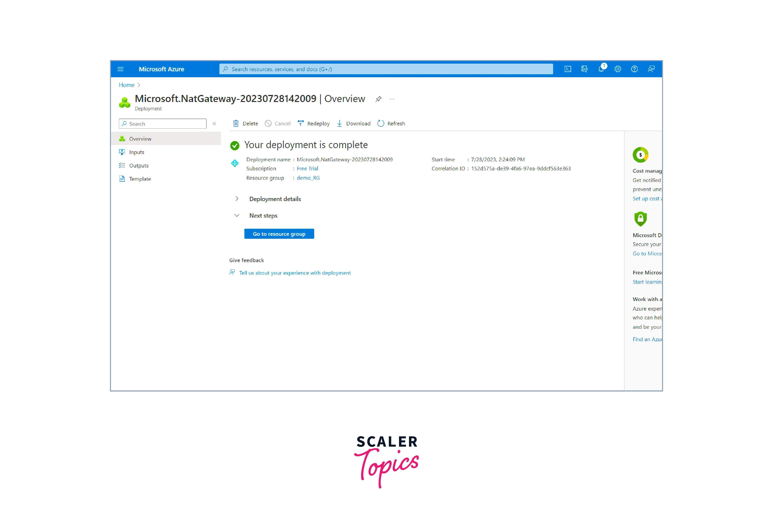The height and width of the screenshot is (532, 773).
Task: Launch Cloud Shell from top bar
Action: tap(567, 69)
